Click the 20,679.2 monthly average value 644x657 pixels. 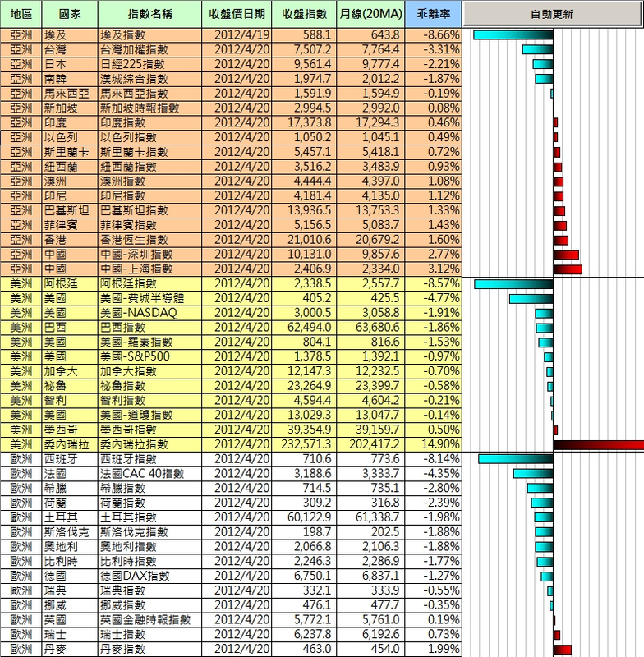370,240
